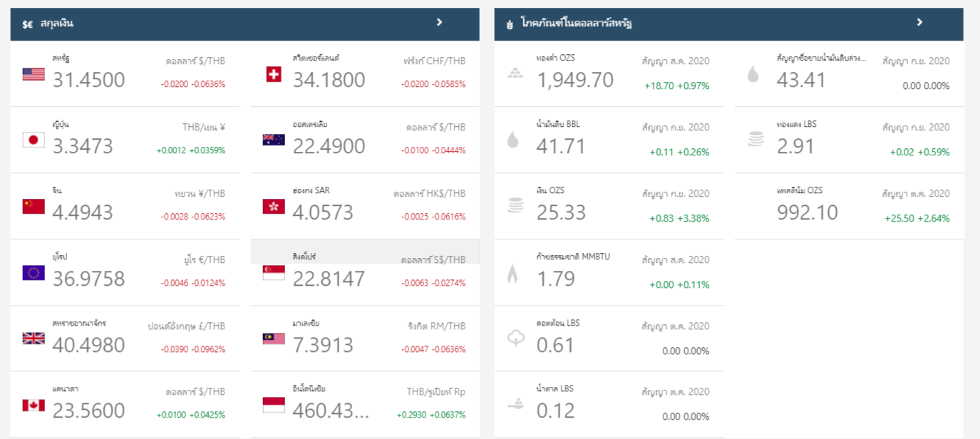This screenshot has width=980, height=439.
Task: Click the oil drop icon beside 41.71
Action: pos(513,140)
